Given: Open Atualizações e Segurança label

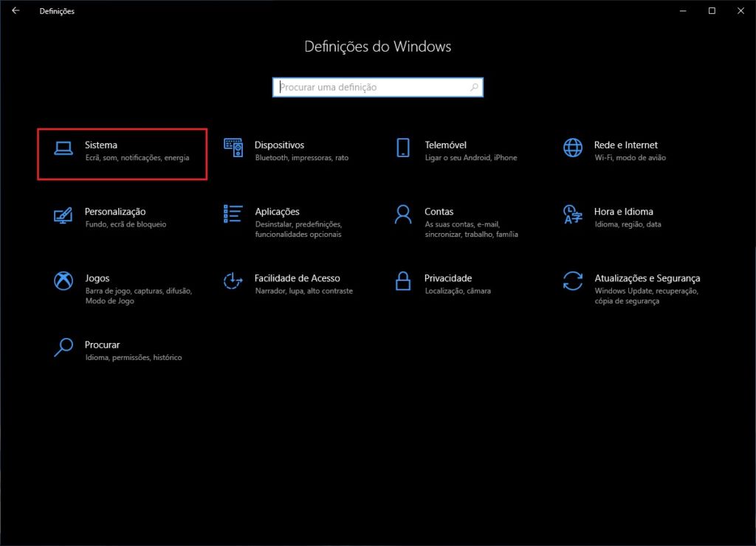Looking at the screenshot, I should point(647,278).
